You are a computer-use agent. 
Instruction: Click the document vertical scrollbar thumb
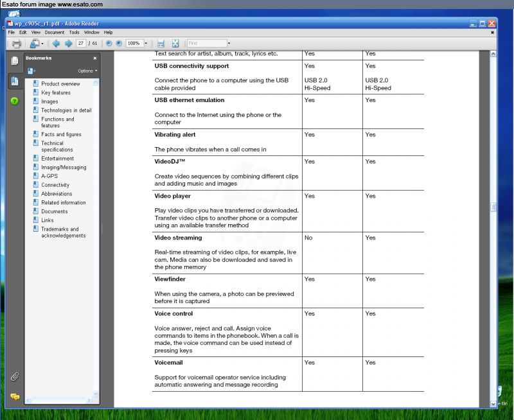[493, 207]
